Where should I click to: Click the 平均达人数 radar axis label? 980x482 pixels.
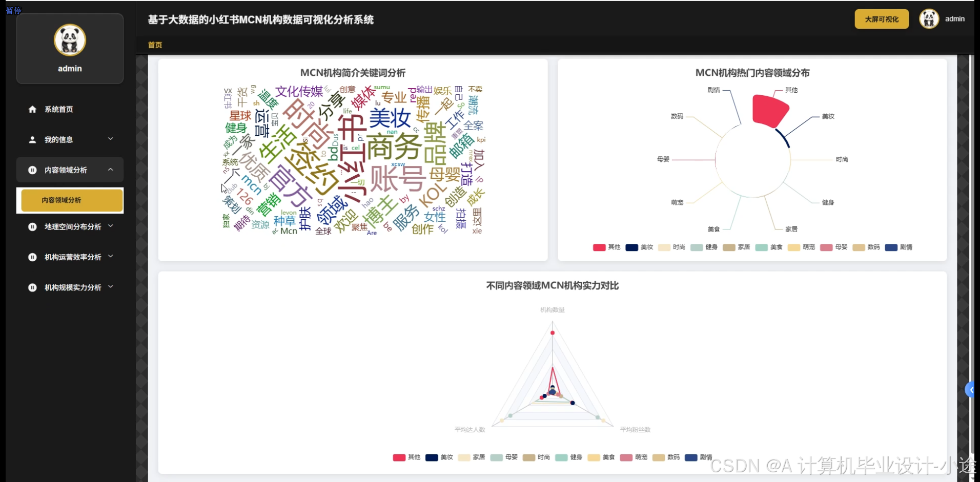469,430
